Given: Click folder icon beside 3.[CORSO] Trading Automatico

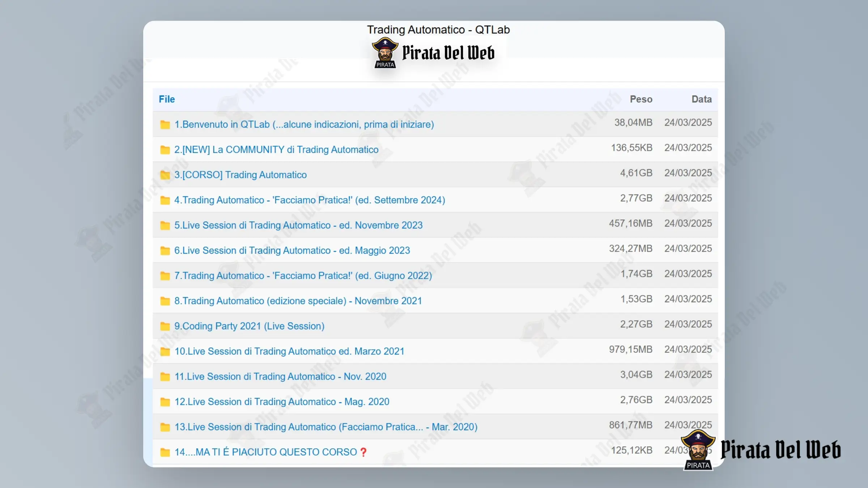Looking at the screenshot, I should coord(165,175).
